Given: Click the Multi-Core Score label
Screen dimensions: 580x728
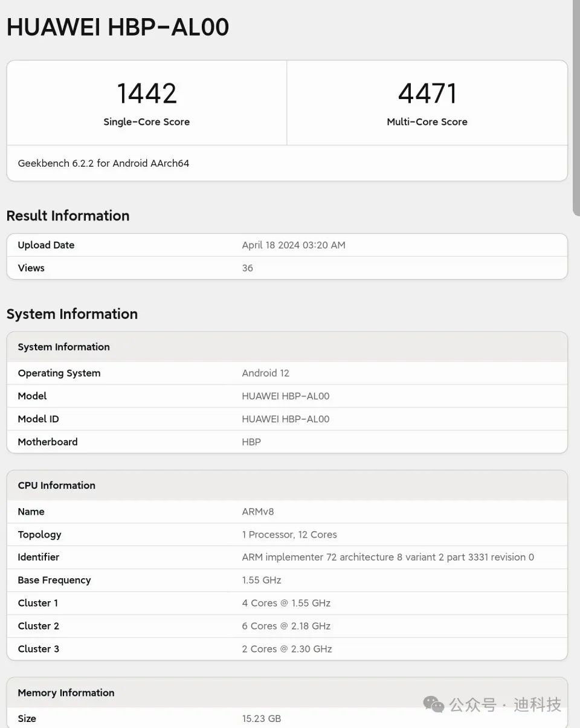Looking at the screenshot, I should 427,122.
